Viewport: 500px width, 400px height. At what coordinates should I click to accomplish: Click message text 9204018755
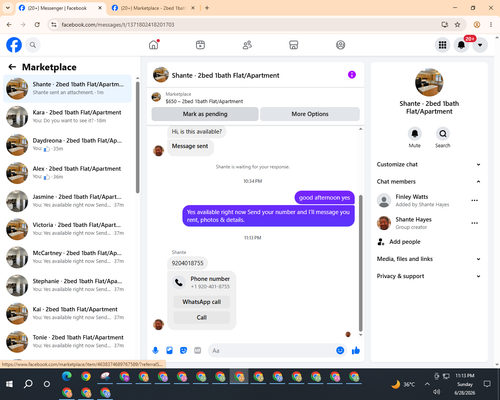(x=187, y=263)
